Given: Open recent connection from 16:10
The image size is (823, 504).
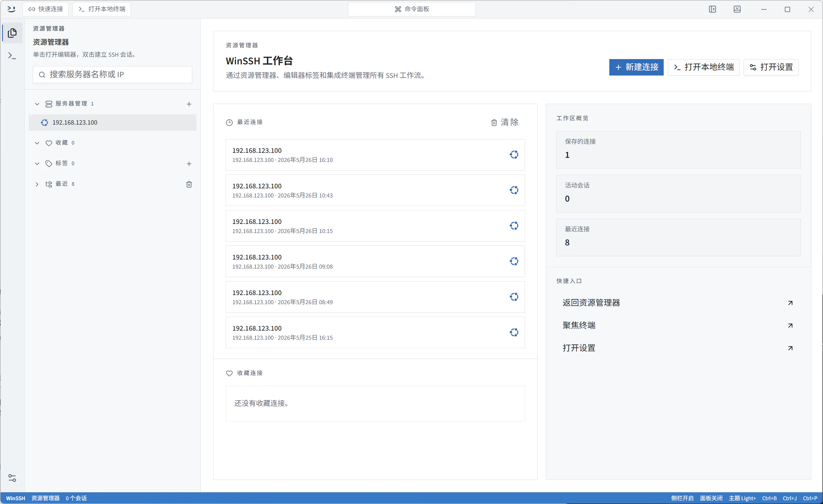Looking at the screenshot, I should 375,155.
